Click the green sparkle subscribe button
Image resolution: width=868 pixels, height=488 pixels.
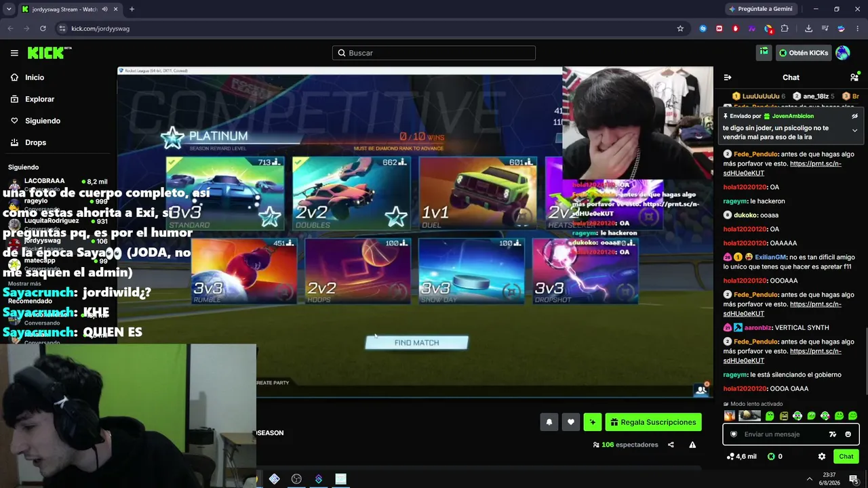click(x=593, y=422)
